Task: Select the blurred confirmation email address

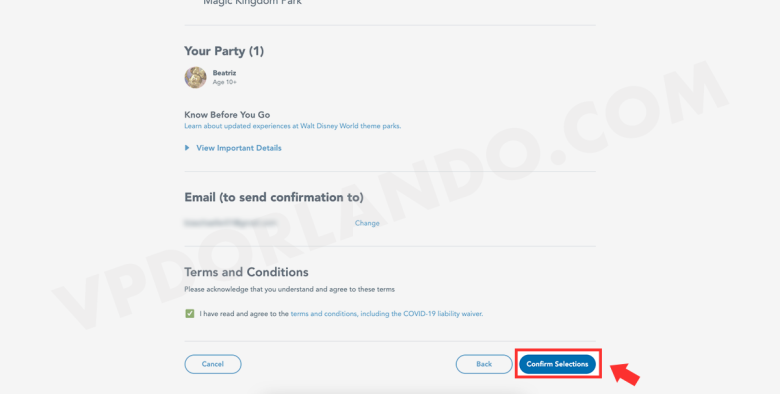Action: point(230,223)
